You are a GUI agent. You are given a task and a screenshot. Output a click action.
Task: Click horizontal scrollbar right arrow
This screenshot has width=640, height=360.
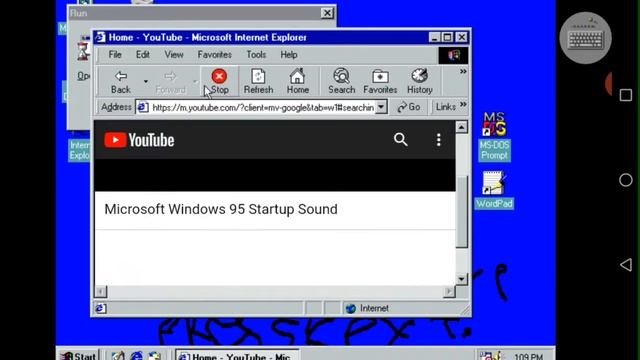click(x=449, y=291)
